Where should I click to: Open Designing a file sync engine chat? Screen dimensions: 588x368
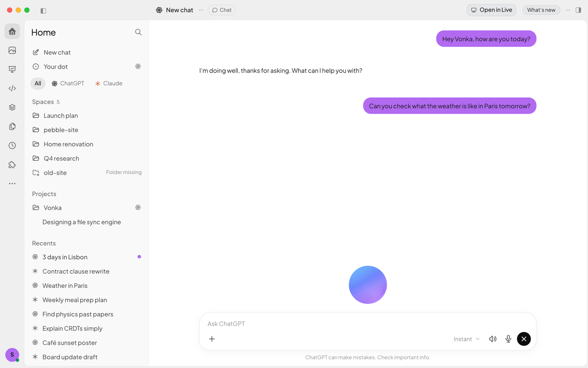click(86, 222)
